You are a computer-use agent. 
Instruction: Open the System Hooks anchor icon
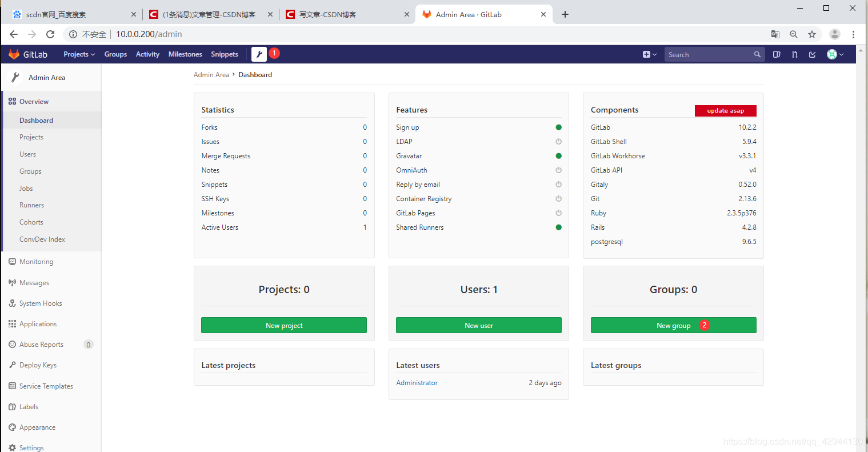(12, 303)
